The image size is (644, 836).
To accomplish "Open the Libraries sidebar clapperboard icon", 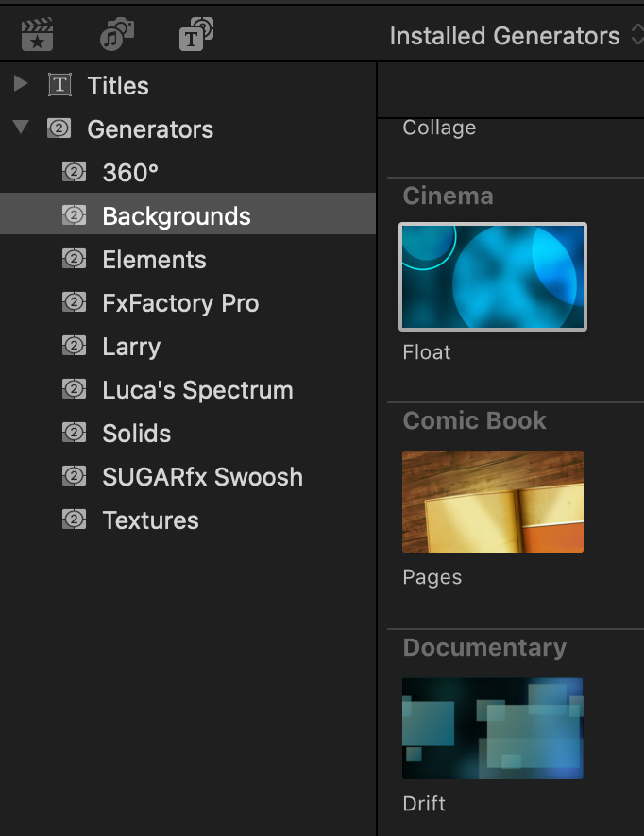I will click(37, 36).
